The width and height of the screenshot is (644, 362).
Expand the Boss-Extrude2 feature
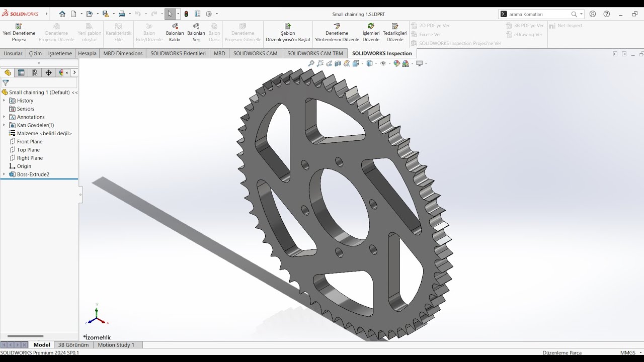point(4,174)
